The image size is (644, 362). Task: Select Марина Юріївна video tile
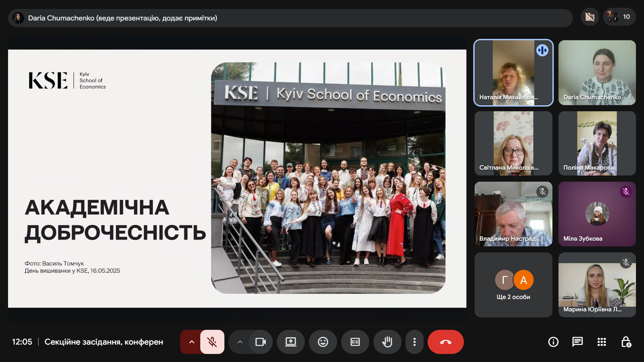tap(597, 285)
